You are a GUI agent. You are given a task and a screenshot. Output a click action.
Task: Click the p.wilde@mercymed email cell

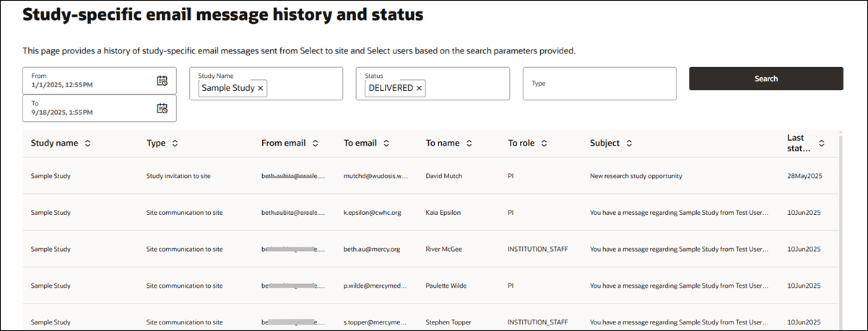(x=376, y=286)
